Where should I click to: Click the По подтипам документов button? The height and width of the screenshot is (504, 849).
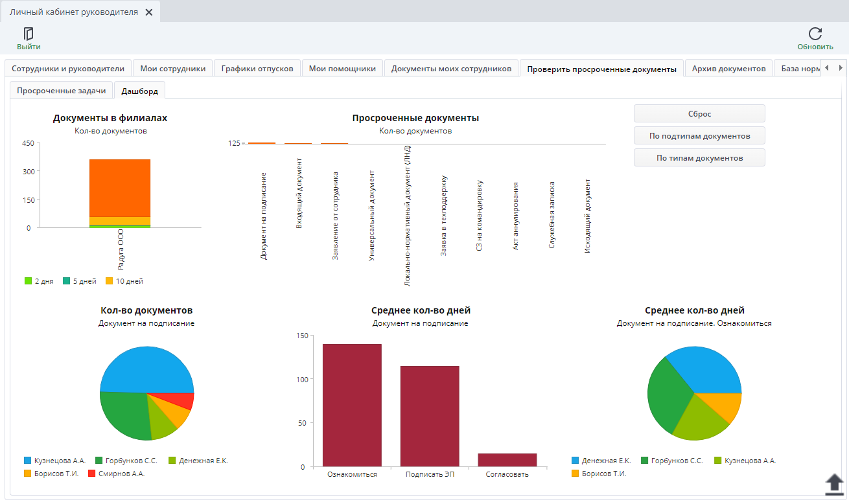[x=699, y=135]
